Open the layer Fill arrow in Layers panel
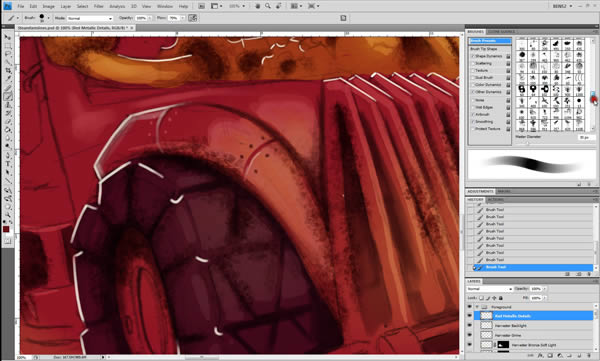Viewport: 600px width, 361px height. click(545, 298)
